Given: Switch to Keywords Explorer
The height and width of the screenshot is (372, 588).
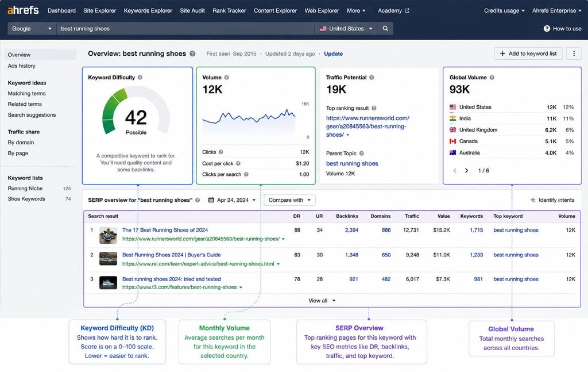Looking at the screenshot, I should 148,10.
